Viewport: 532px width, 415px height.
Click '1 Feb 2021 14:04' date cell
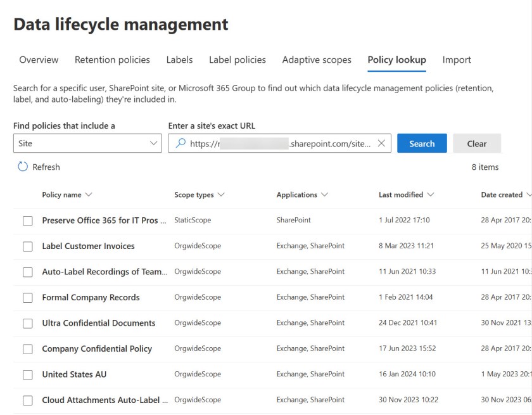406,297
